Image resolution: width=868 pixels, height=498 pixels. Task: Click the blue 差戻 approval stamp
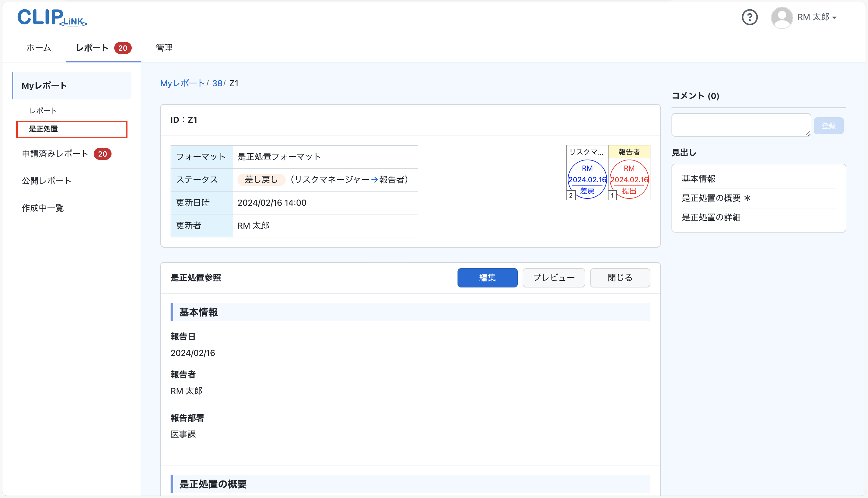point(587,179)
